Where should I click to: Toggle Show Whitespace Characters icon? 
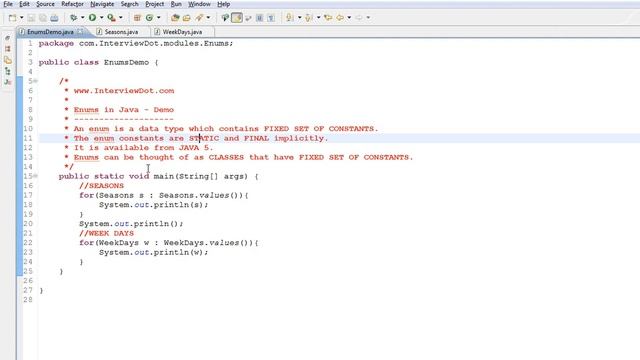tap(271, 18)
